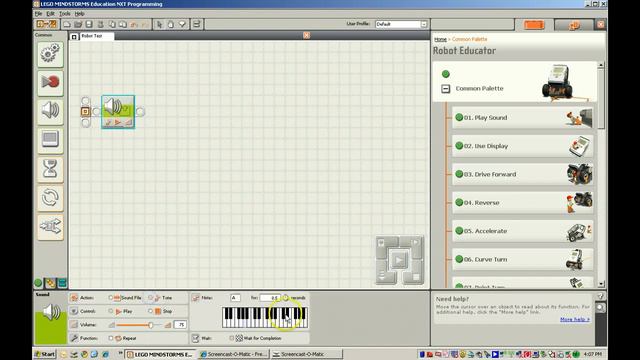This screenshot has height=360, width=640.
Task: Open the Windows Start menu
Action: pyautogui.click(x=45, y=354)
